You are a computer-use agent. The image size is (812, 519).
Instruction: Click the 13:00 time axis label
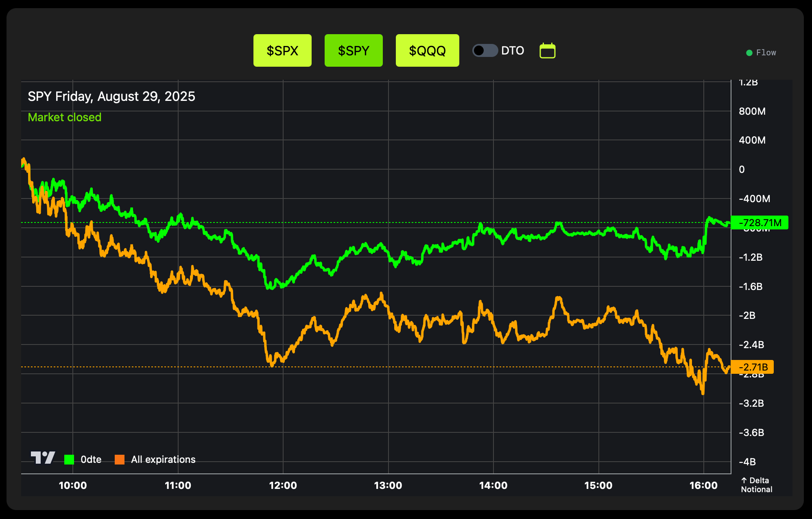[x=388, y=485]
